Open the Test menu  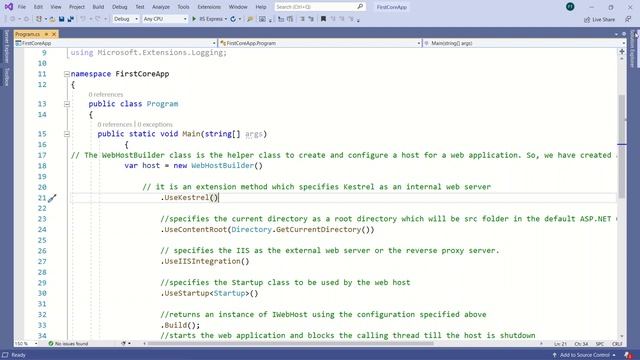pos(140,7)
